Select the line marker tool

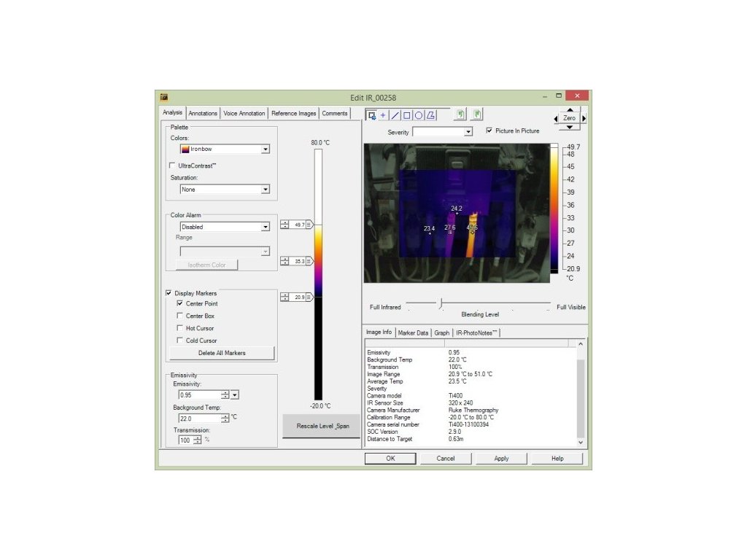pyautogui.click(x=395, y=115)
